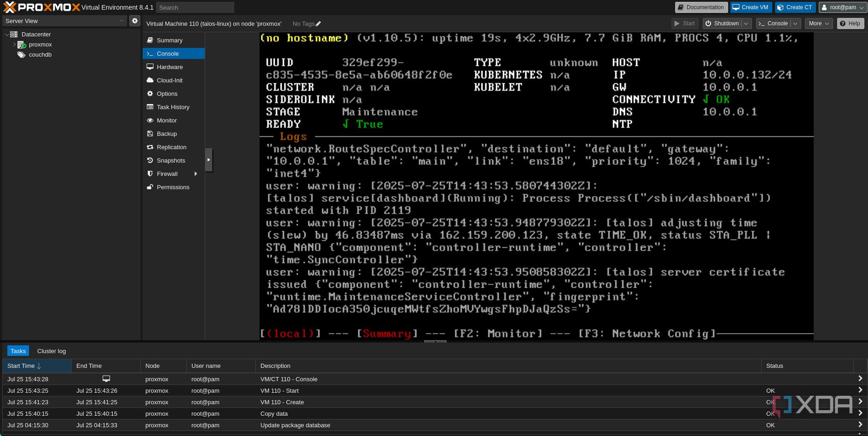
Task: Click the Documentation button
Action: point(701,7)
